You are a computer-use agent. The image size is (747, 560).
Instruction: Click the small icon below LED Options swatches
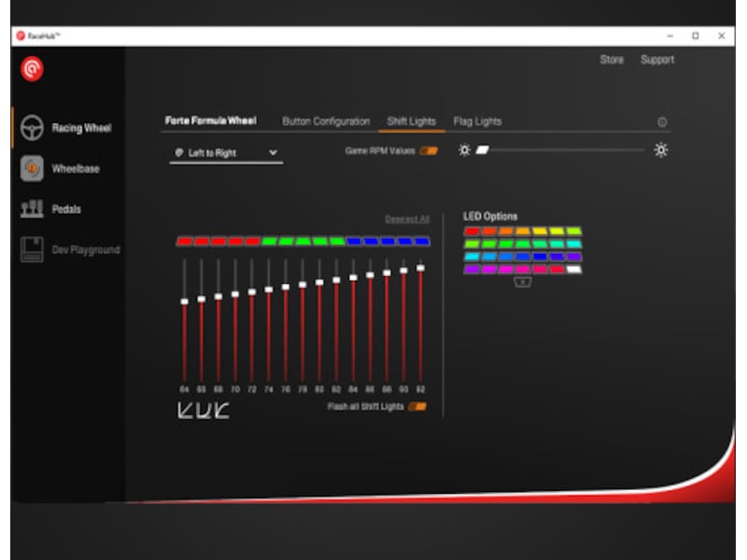523,283
